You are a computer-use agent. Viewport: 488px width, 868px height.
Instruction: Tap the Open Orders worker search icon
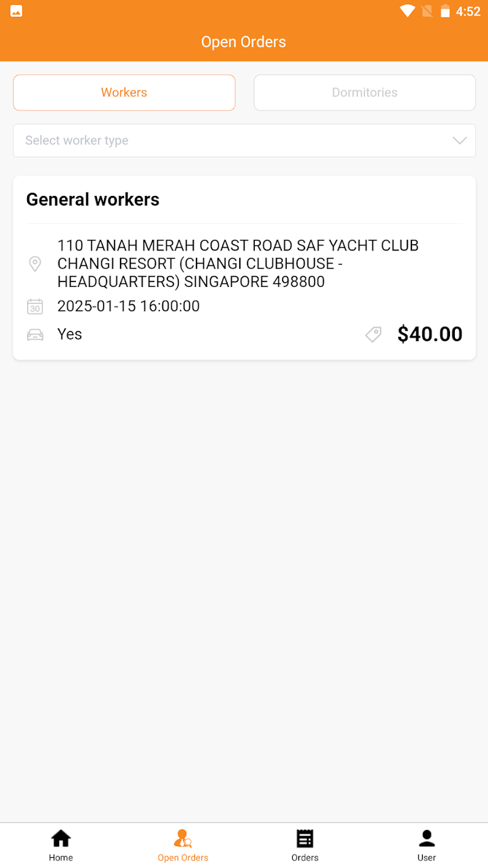click(183, 838)
